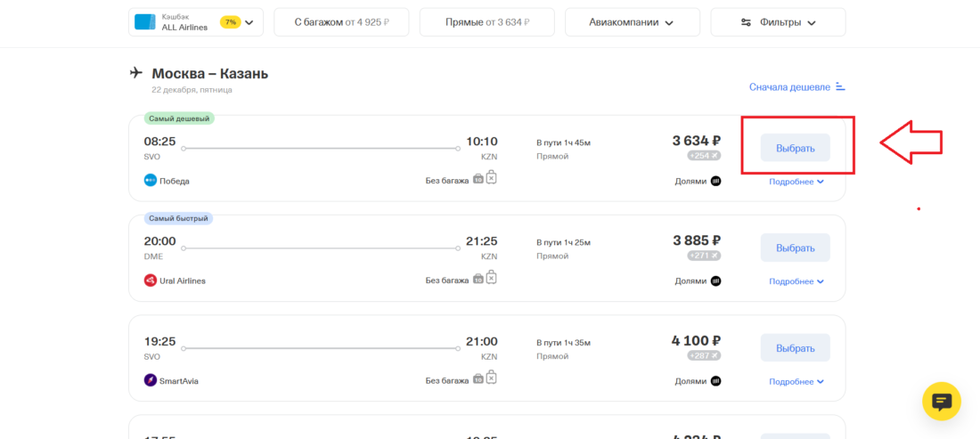Click the sort icon beside Сначала дешевле
The image size is (980, 439).
840,87
